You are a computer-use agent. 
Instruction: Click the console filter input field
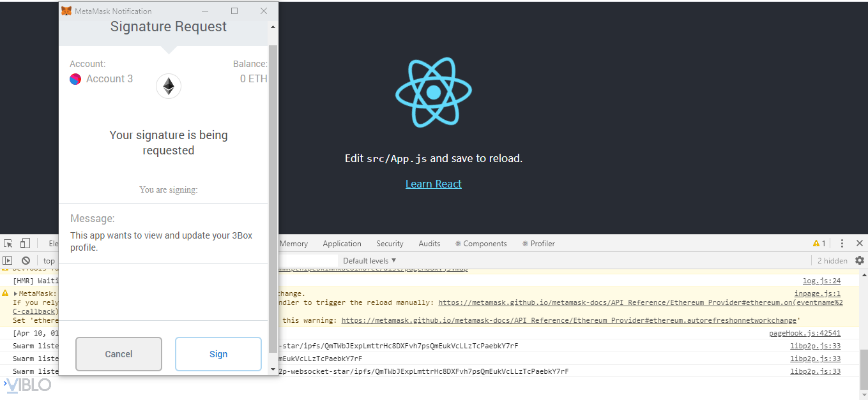point(308,260)
